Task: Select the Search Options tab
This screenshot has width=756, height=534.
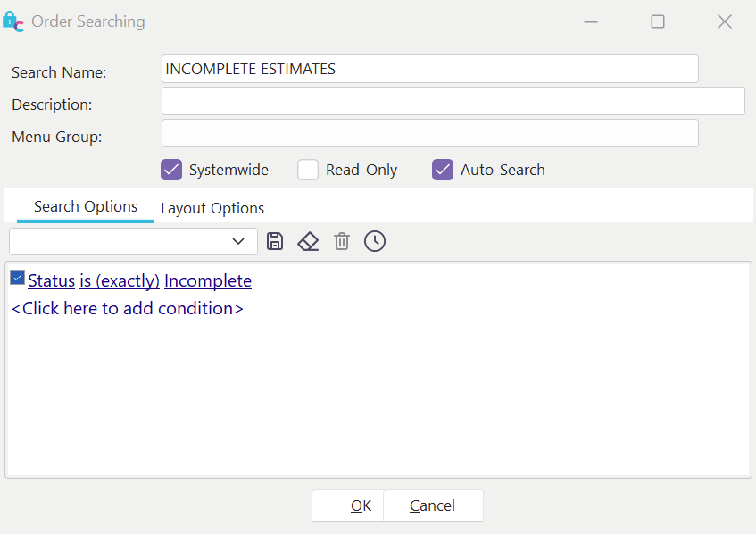Action: pyautogui.click(x=86, y=207)
